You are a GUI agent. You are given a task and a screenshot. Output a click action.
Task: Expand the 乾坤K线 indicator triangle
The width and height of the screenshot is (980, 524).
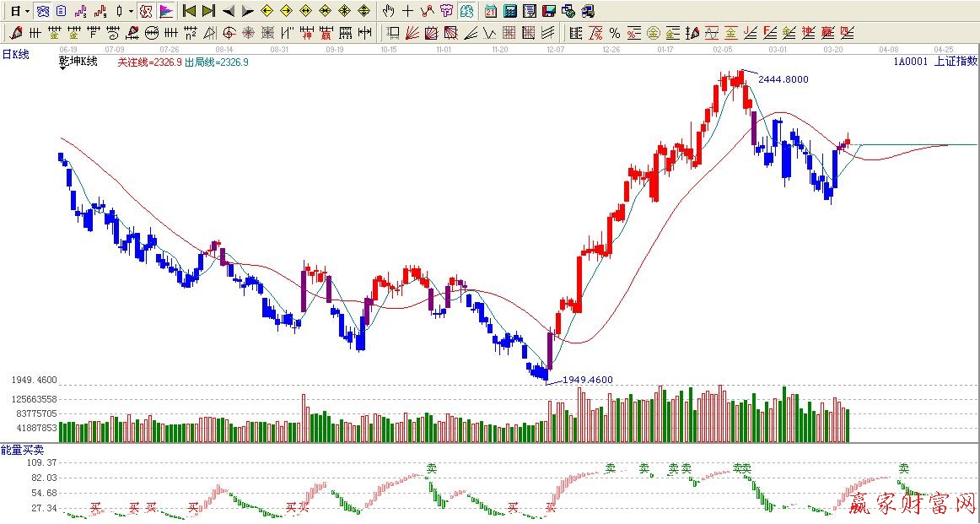click(63, 69)
